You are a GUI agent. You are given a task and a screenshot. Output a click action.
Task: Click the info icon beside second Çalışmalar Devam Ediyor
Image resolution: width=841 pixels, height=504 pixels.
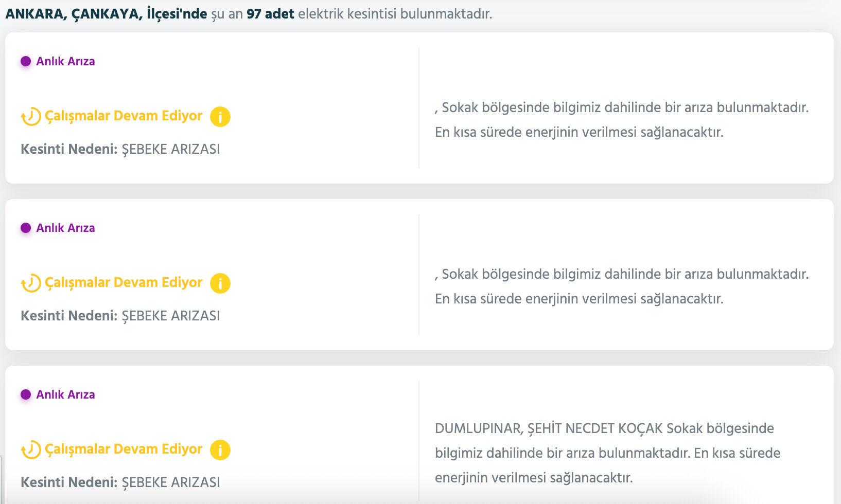click(x=221, y=283)
